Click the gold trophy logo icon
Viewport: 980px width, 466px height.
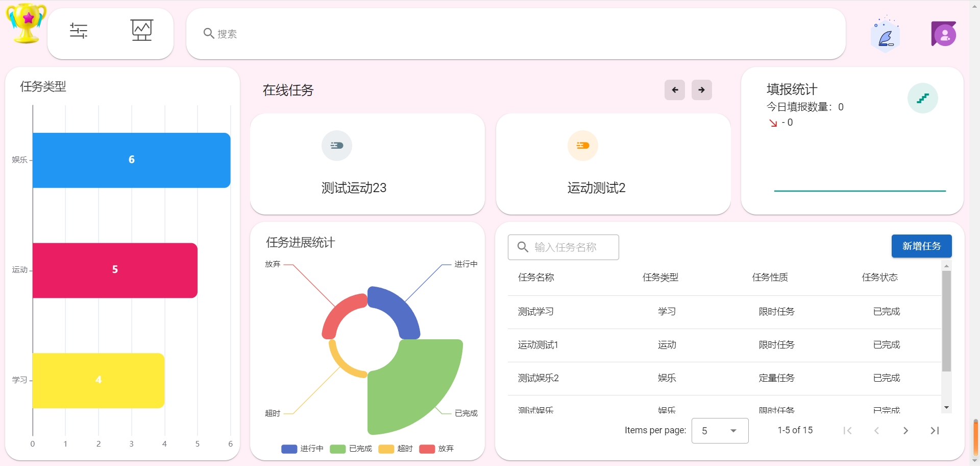pos(26,24)
